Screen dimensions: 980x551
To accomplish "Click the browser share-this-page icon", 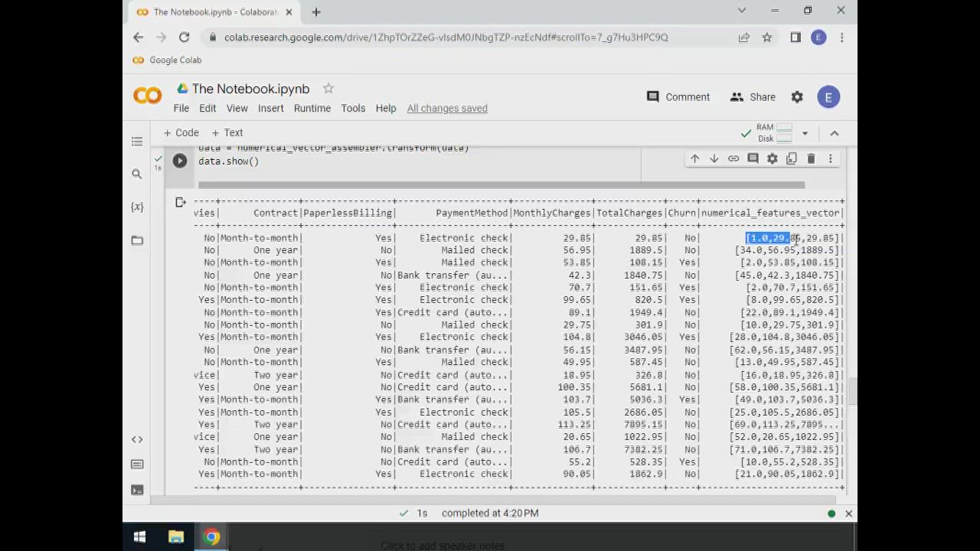I will [x=743, y=37].
